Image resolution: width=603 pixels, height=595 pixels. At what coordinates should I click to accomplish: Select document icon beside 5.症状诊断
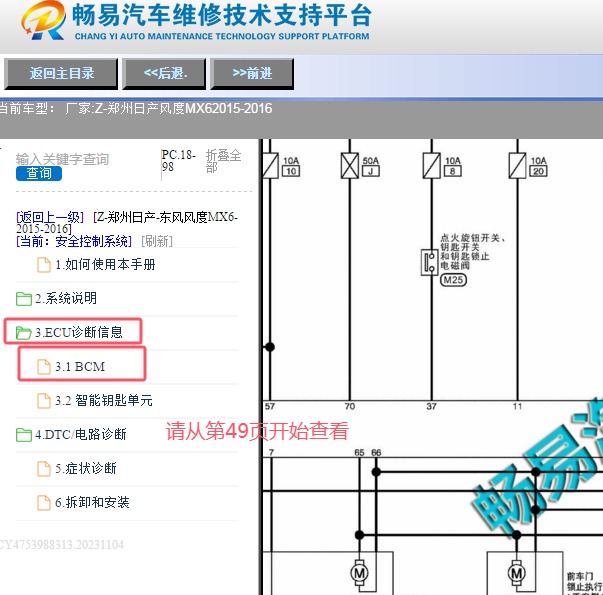coord(43,468)
